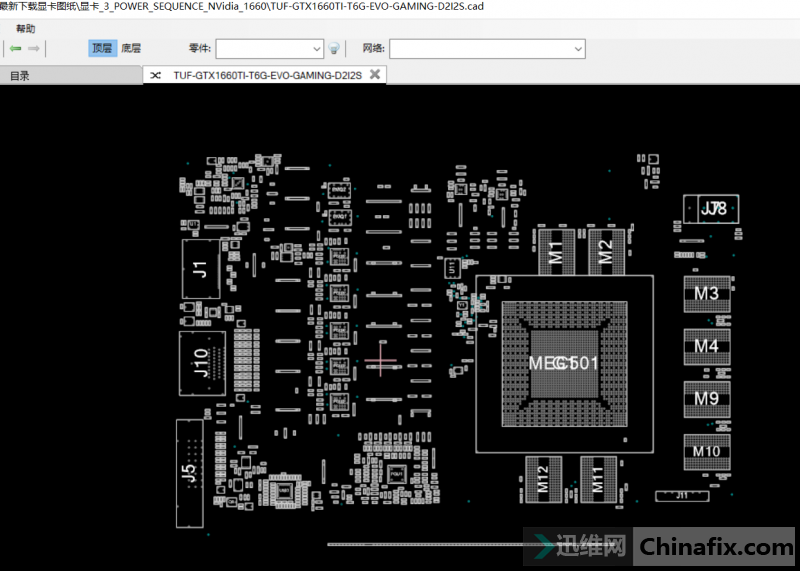Screen dimensions: 800x571
Task: Select the GPU chip in board center
Action: coord(563,363)
